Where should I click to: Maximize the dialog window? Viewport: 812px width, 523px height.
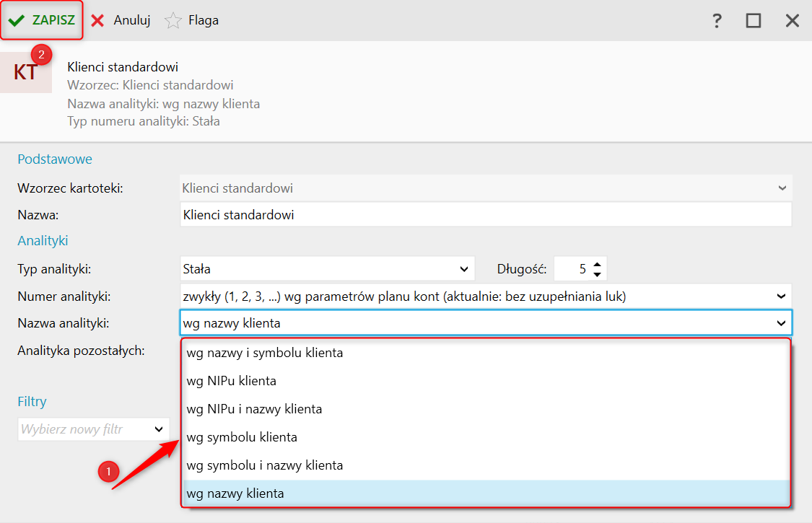[754, 20]
